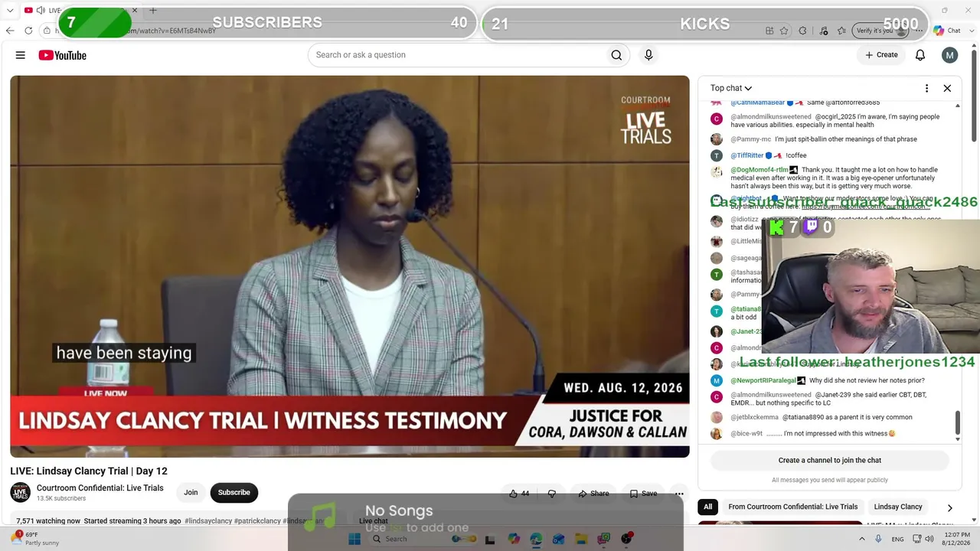This screenshot has width=980, height=551.
Task: Open the Windows Start menu
Action: pos(354,539)
